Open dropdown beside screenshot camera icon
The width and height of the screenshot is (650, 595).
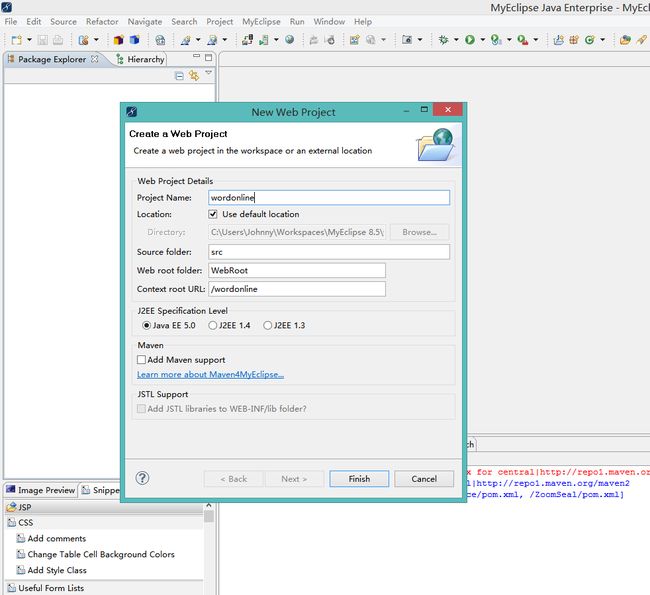420,40
